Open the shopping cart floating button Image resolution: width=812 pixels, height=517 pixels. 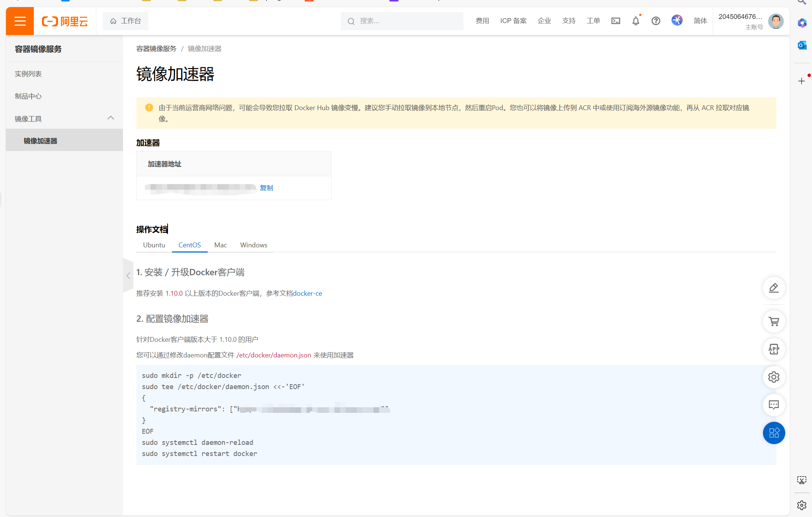774,321
